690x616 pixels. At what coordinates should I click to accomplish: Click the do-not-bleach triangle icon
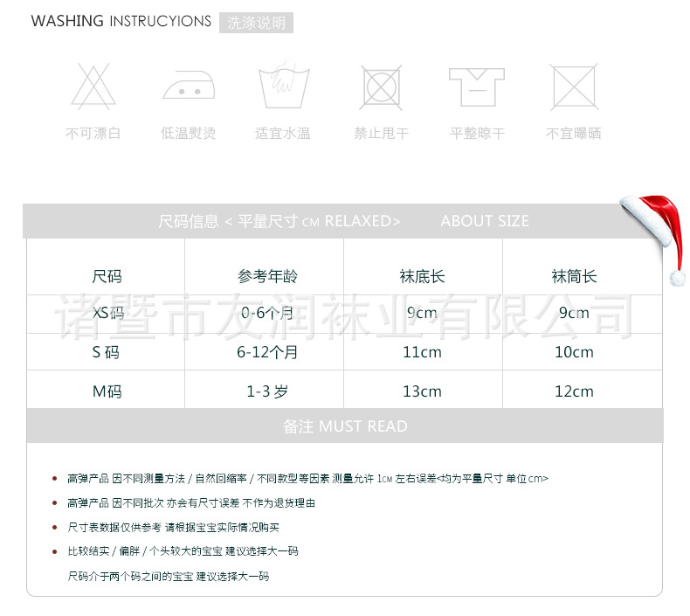pos(93,86)
